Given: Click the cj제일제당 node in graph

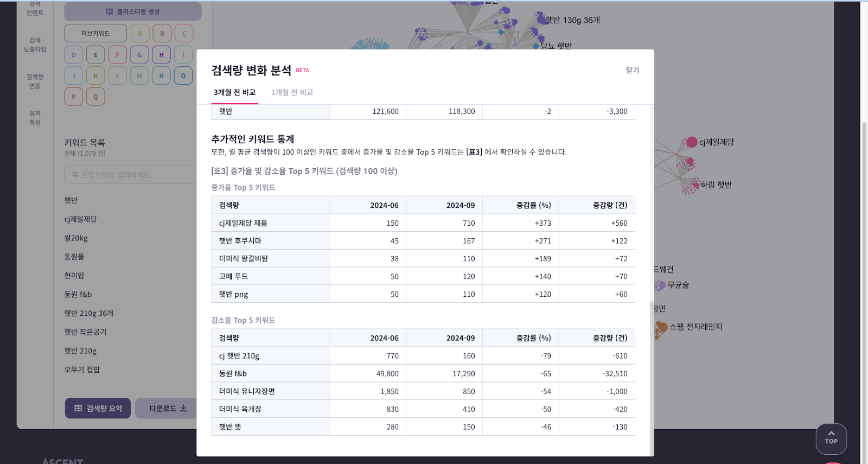Looking at the screenshot, I should coord(692,142).
